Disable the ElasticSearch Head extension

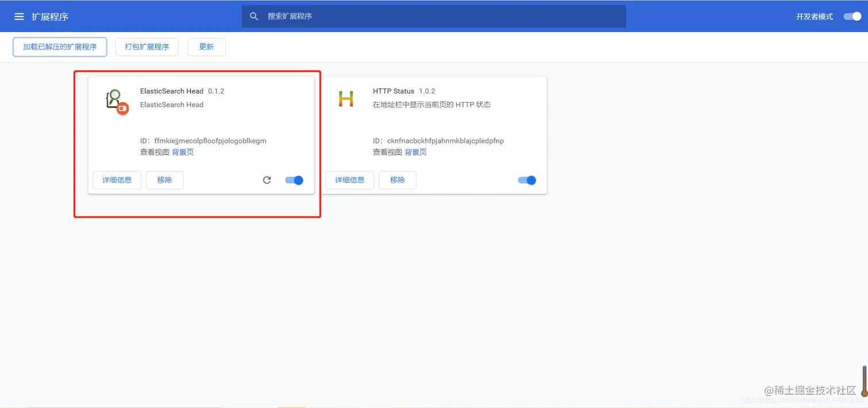pos(294,180)
